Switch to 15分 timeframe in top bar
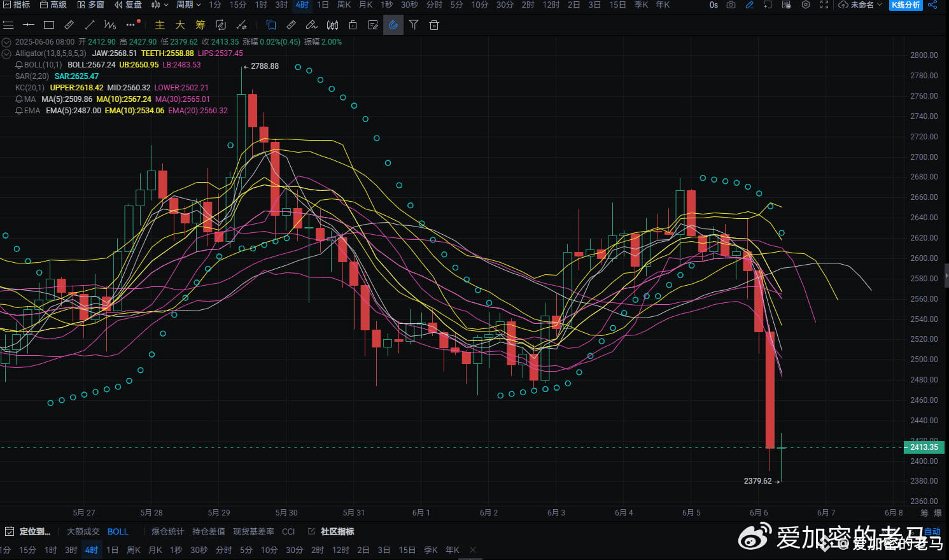 (237, 4)
